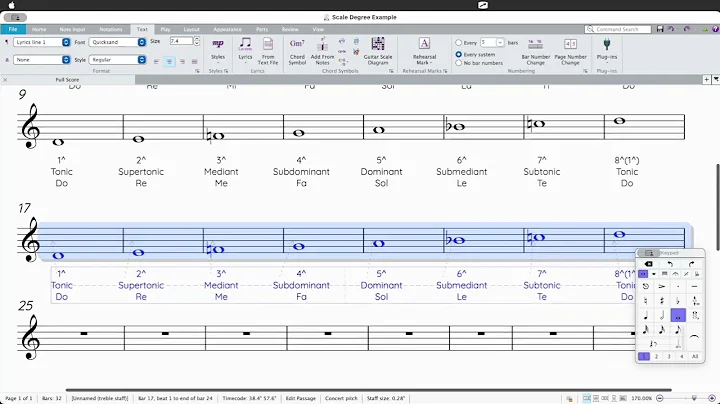Select the 'Every' bars radio button
The width and height of the screenshot is (720, 404).
458,43
